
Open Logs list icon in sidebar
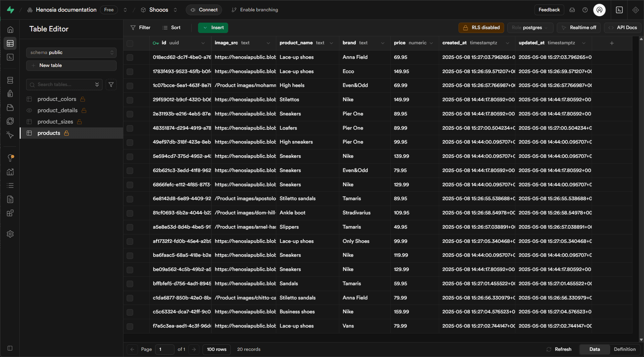click(x=10, y=186)
